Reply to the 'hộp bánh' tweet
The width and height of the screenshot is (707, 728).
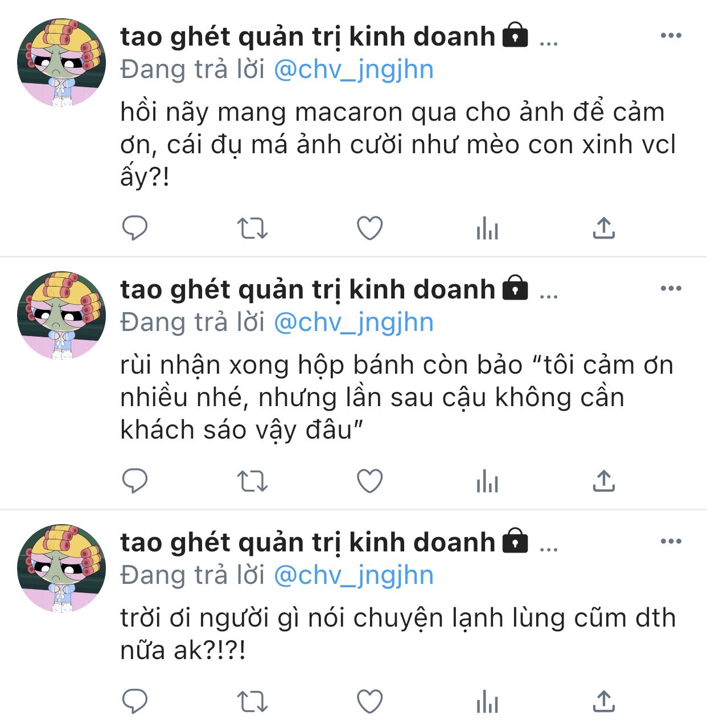[135, 481]
